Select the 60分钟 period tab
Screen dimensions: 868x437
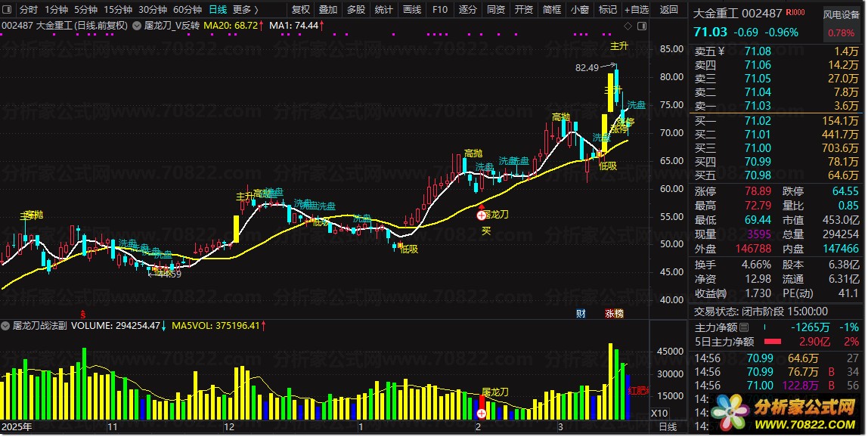188,9
